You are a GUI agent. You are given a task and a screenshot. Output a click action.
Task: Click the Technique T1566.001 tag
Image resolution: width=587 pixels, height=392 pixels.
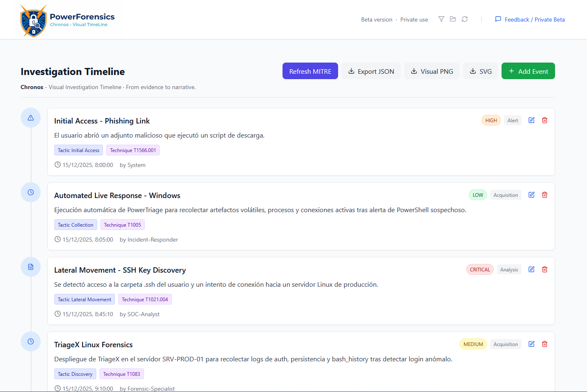133,150
